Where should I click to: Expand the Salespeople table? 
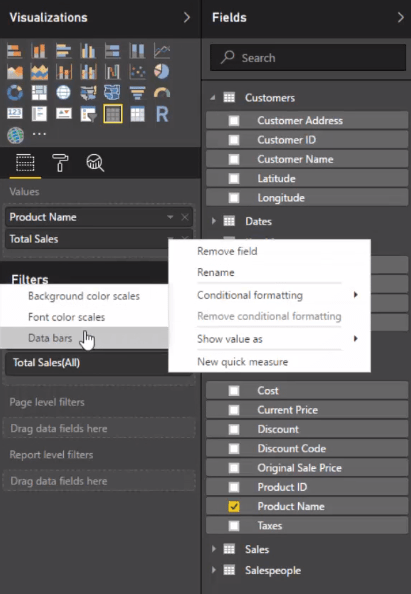point(214,570)
